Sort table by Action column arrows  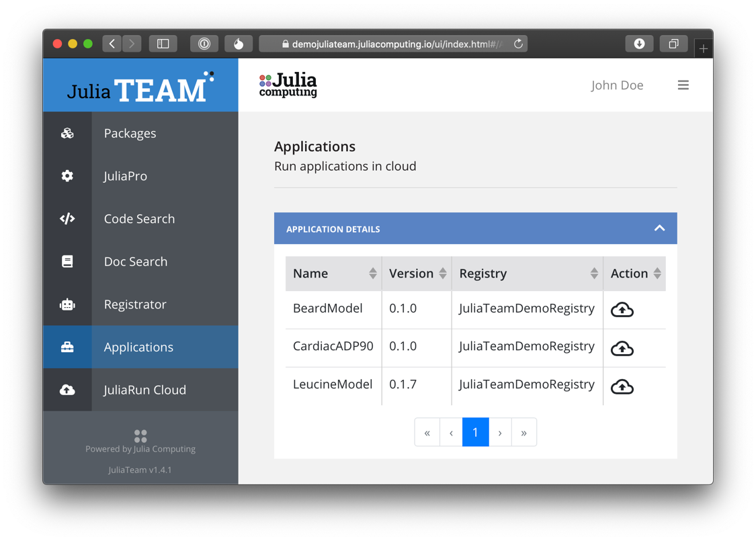click(x=657, y=274)
